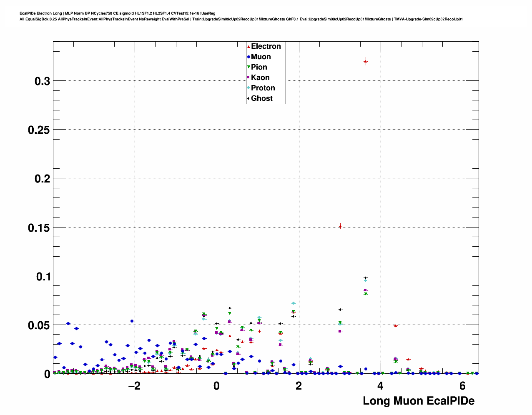
Task: Select the 'Long Muon EcalPIDe' x-axis title
Action: [419, 401]
